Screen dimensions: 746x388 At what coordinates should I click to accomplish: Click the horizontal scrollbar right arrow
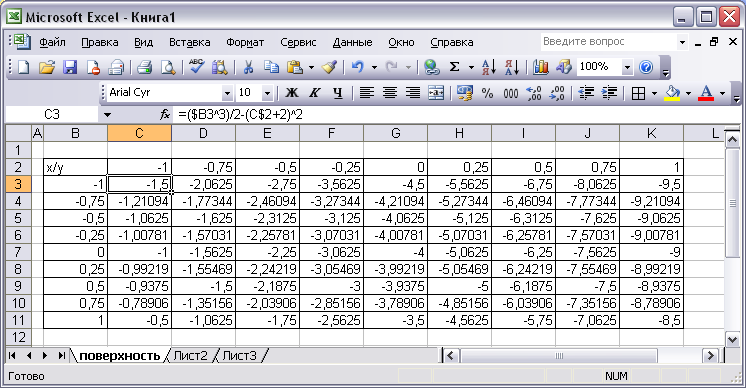pos(711,356)
